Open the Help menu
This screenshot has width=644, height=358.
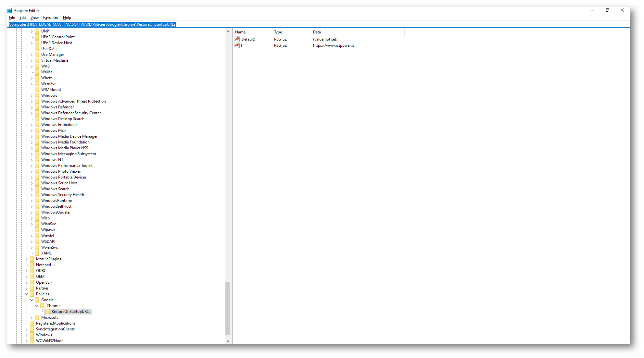[x=67, y=18]
